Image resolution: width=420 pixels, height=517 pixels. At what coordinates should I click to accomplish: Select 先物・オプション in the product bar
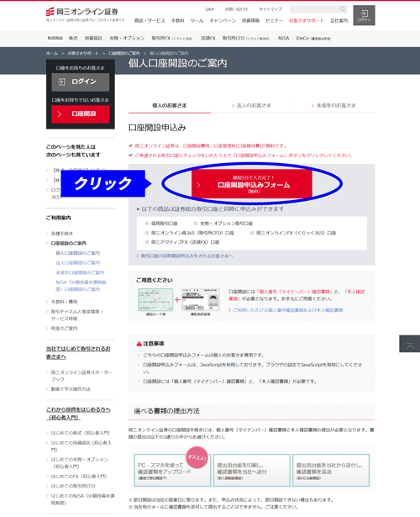127,38
